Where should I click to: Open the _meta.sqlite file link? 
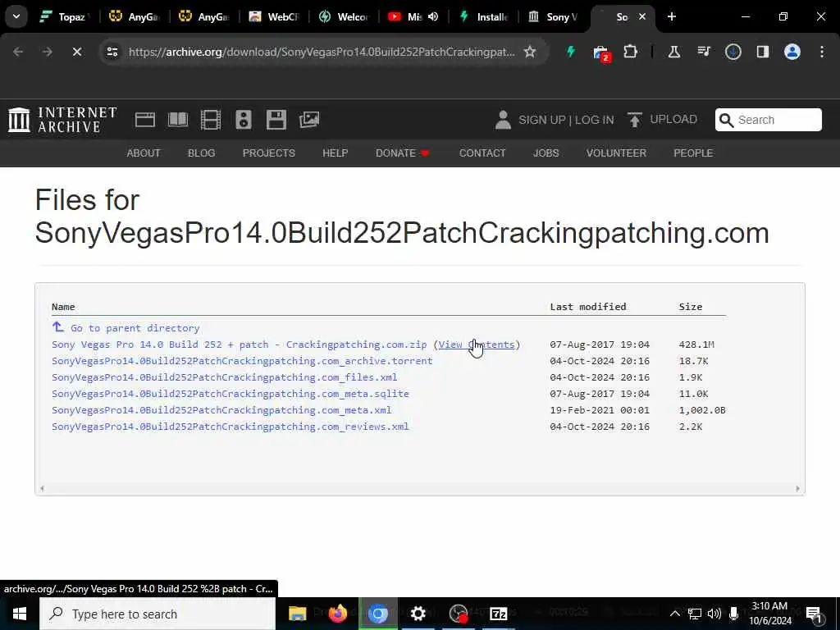(x=231, y=394)
